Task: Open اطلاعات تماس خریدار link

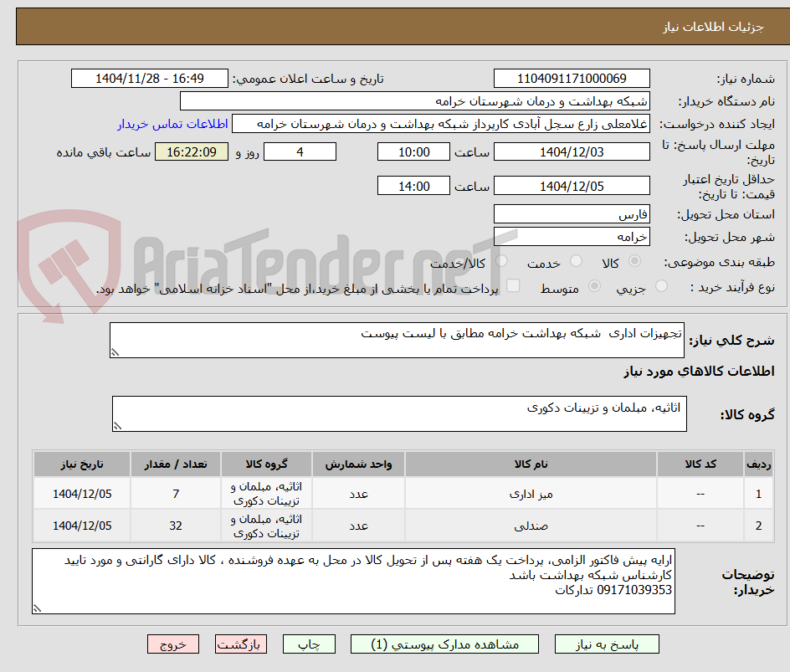Action: tap(172, 124)
